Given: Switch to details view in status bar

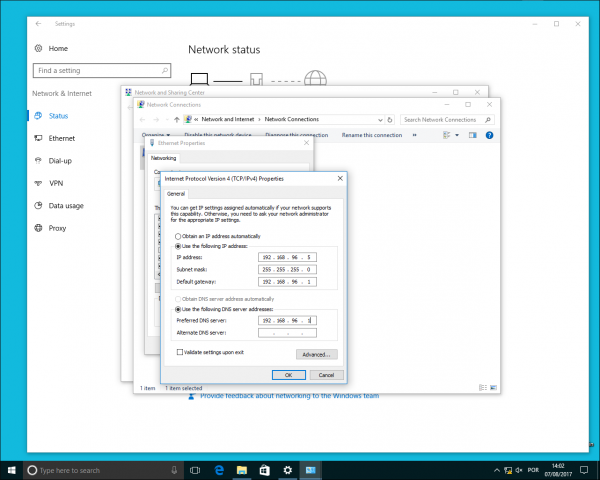Looking at the screenshot, I should point(483,388).
